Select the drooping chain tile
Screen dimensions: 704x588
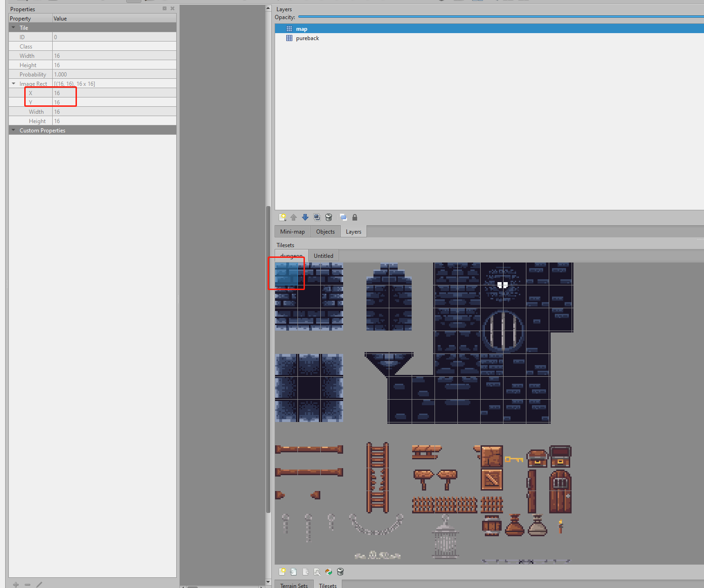pyautogui.click(x=377, y=524)
